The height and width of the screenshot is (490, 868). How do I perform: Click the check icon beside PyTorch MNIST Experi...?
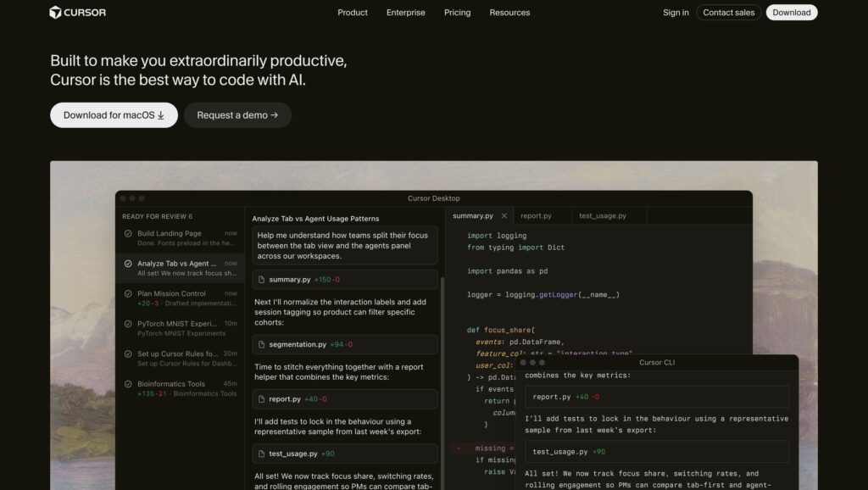tap(128, 324)
